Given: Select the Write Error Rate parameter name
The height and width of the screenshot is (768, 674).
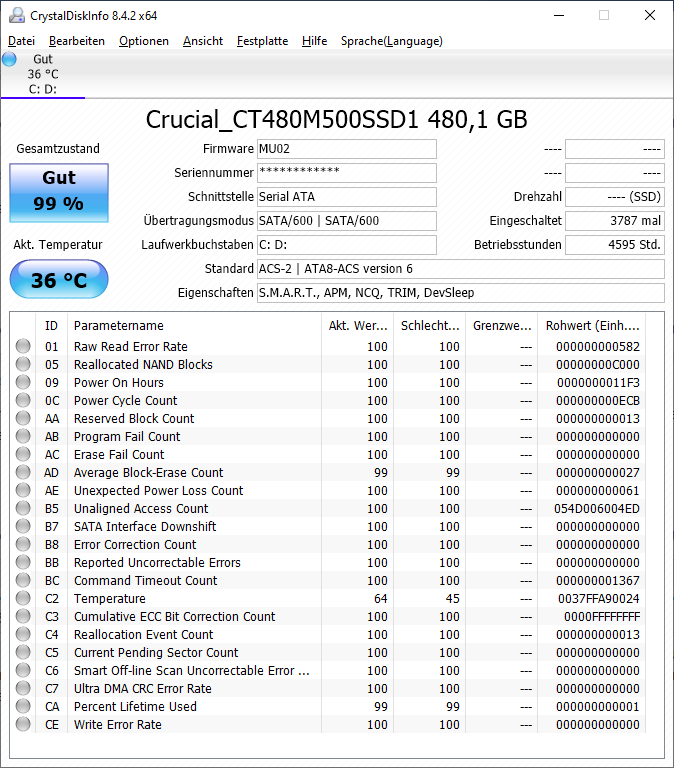Looking at the screenshot, I should (118, 725).
